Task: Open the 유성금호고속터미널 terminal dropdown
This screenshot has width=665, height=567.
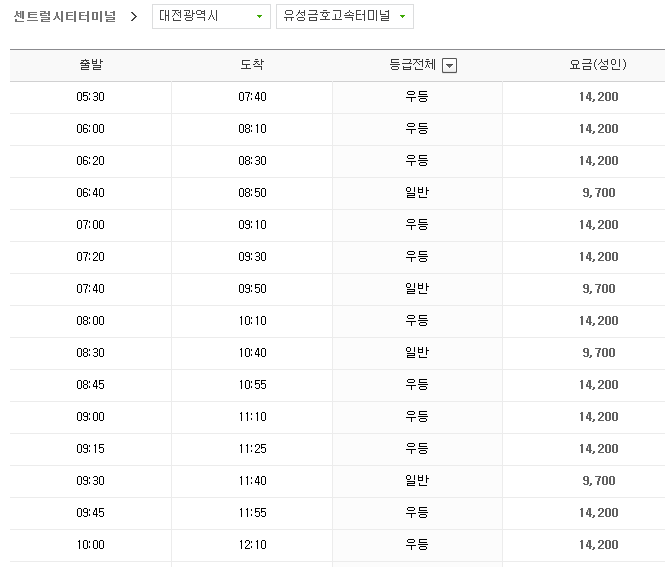Action: tap(345, 17)
